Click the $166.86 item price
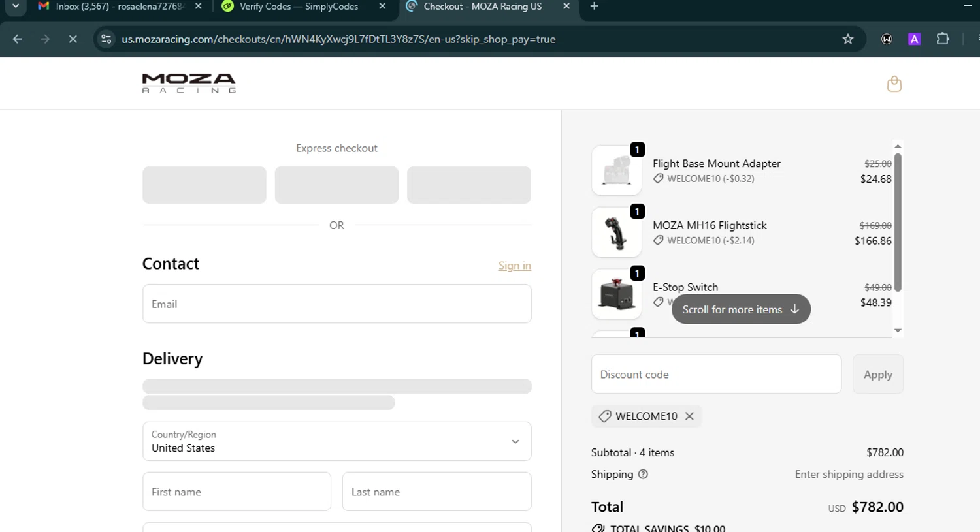This screenshot has width=980, height=532. [x=873, y=241]
